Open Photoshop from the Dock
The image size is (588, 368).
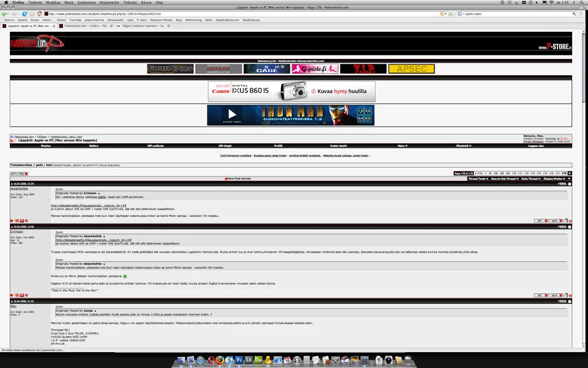coord(239,360)
